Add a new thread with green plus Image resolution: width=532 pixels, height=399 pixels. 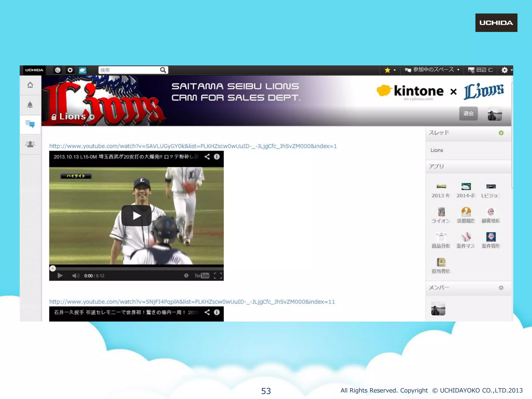click(x=501, y=133)
